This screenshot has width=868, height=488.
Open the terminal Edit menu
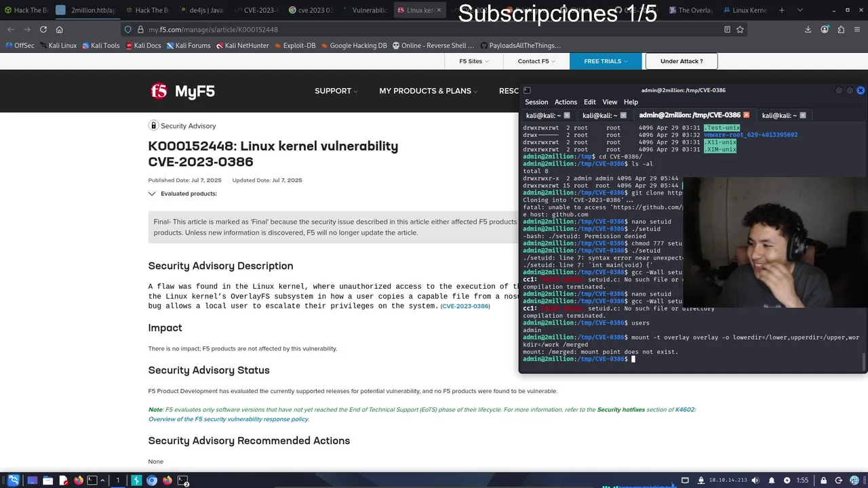[x=590, y=102]
